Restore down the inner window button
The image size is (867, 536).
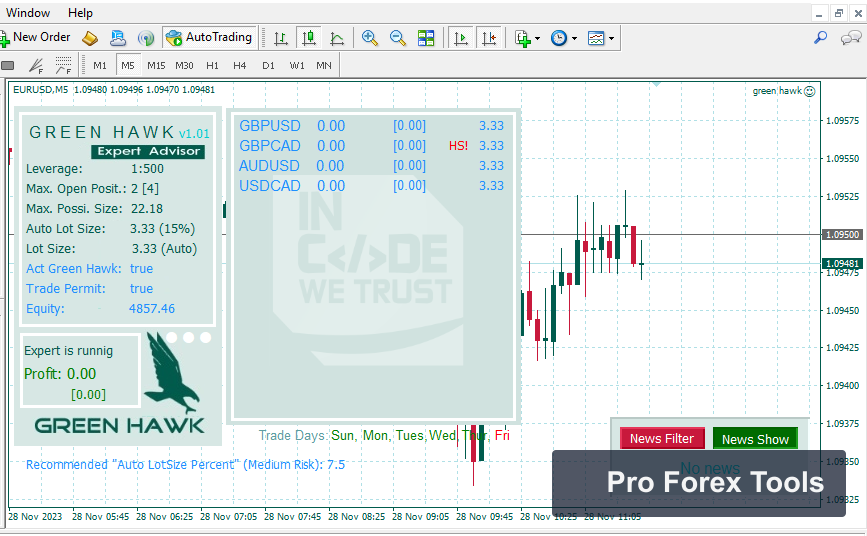tap(839, 13)
